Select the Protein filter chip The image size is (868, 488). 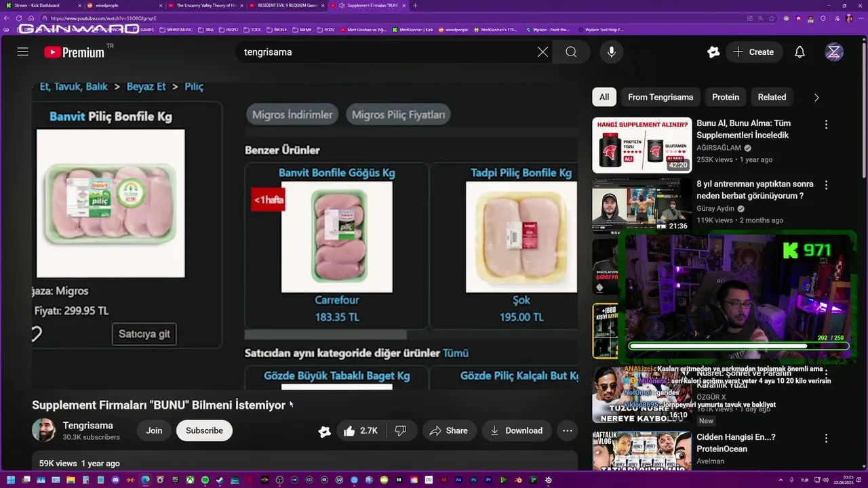coord(726,97)
